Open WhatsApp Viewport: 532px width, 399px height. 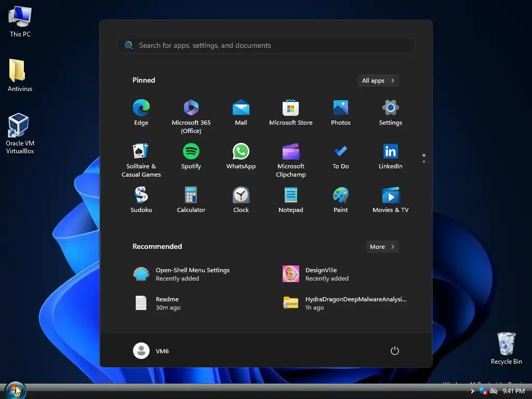[x=241, y=156]
